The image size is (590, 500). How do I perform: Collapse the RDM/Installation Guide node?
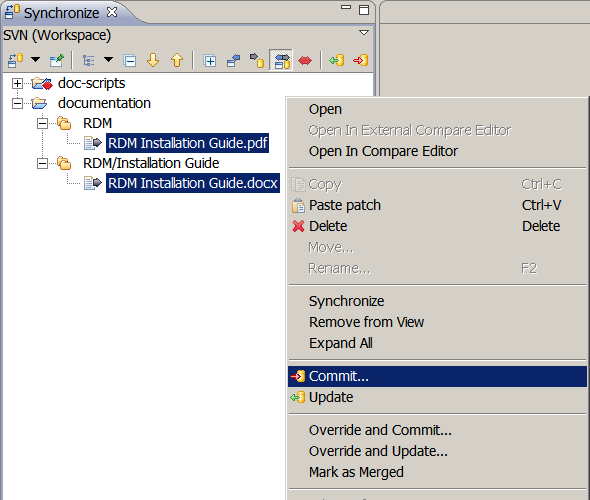(x=43, y=163)
